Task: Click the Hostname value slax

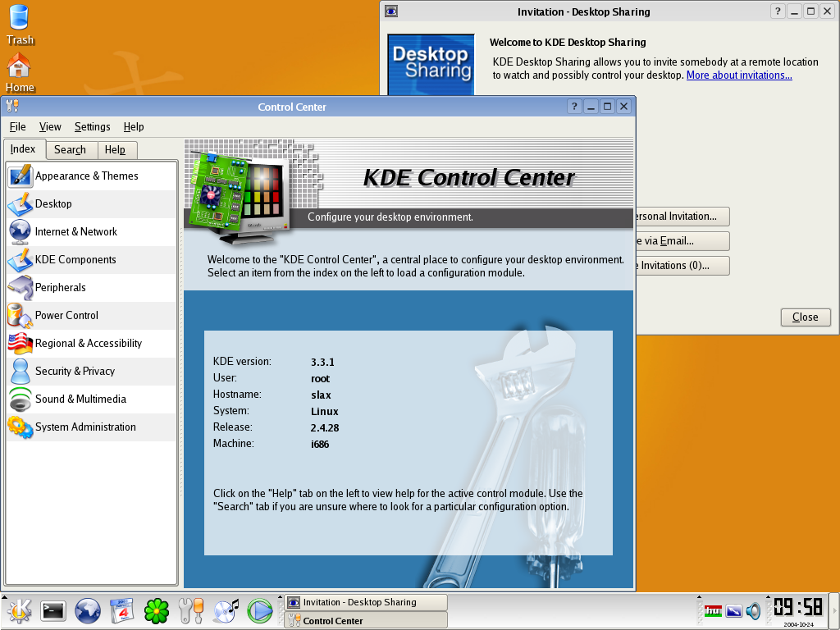Action: (x=321, y=395)
